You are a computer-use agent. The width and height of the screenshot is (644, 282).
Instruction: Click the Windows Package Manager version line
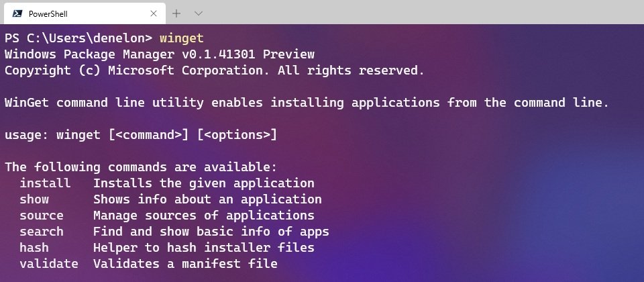[160, 54]
